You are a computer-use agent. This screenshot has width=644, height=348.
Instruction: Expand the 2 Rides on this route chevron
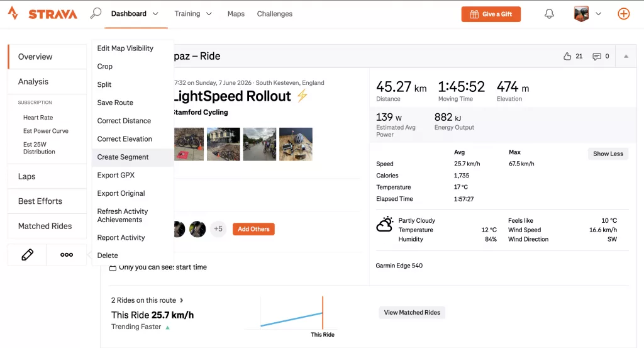[181, 300]
